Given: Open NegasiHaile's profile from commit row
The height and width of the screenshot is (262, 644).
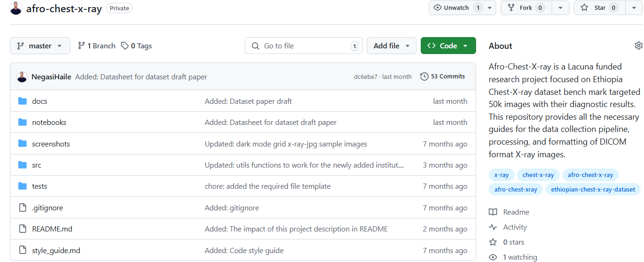Looking at the screenshot, I should tap(52, 77).
